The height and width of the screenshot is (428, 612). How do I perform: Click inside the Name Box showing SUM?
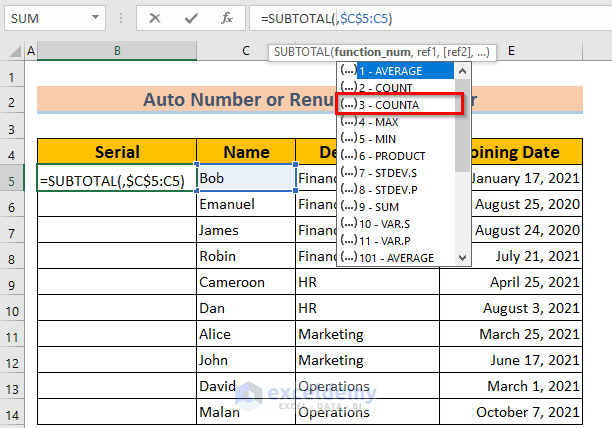[50, 19]
